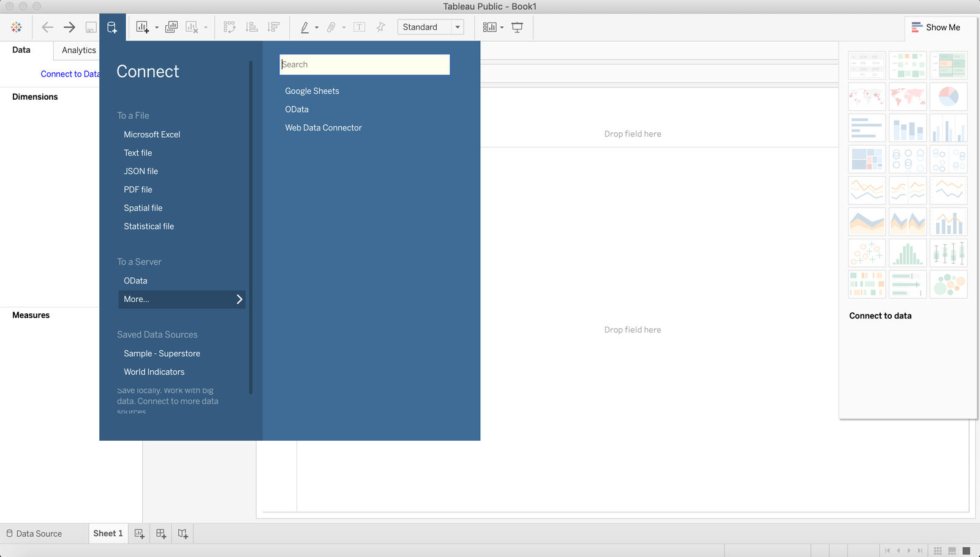Screen dimensions: 980x557
Task: Toggle the Show Me panel
Action: (x=936, y=27)
